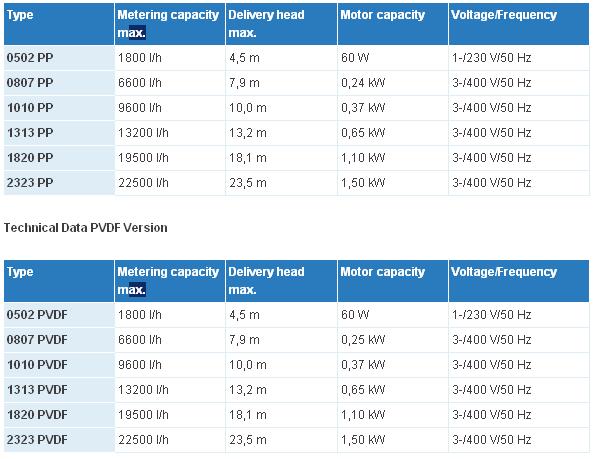The image size is (596, 459).
Task: Click the 2323 PP type cell
Action: 59,183
